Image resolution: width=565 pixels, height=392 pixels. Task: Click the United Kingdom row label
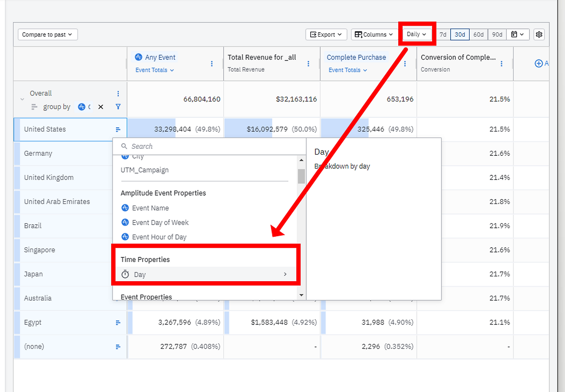click(x=49, y=177)
